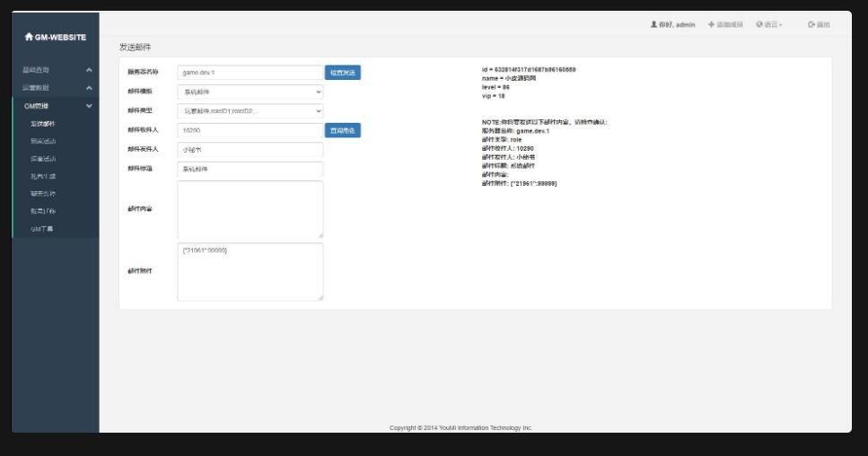Image resolution: width=868 pixels, height=456 pixels.
Task: Open the 邮件模板 dropdown
Action: [x=250, y=92]
